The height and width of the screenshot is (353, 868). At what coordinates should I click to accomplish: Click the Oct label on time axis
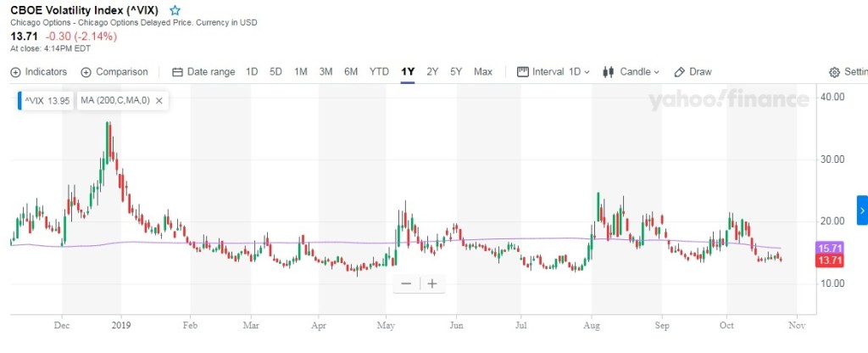click(x=726, y=325)
